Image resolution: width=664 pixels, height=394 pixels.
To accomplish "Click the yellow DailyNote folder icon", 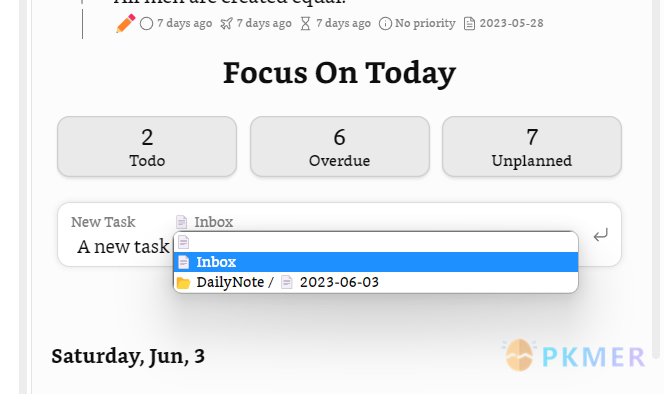I will tap(183, 283).
